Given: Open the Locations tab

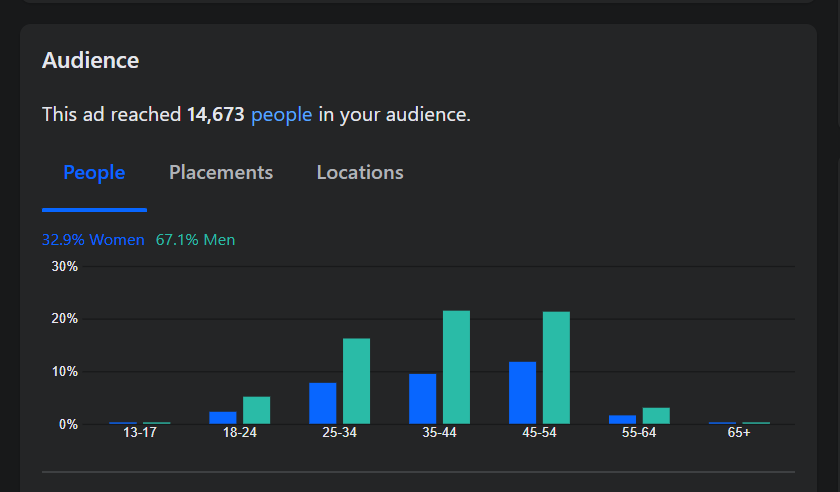Looking at the screenshot, I should [x=360, y=173].
